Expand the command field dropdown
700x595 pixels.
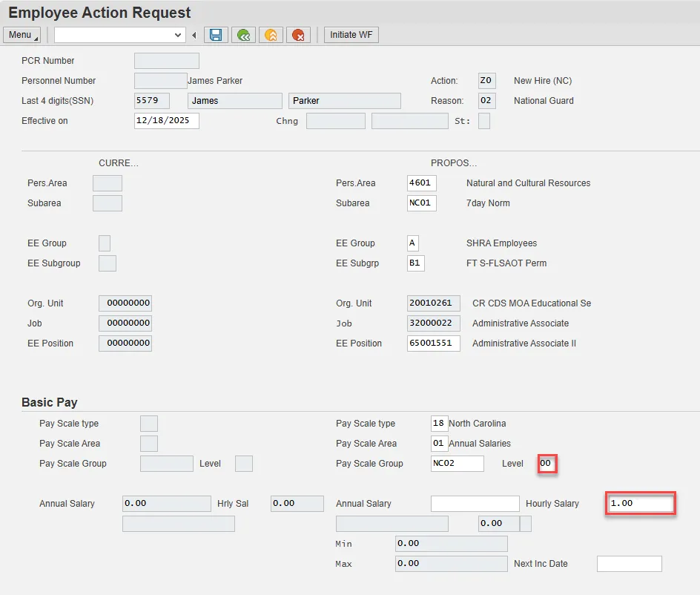178,35
